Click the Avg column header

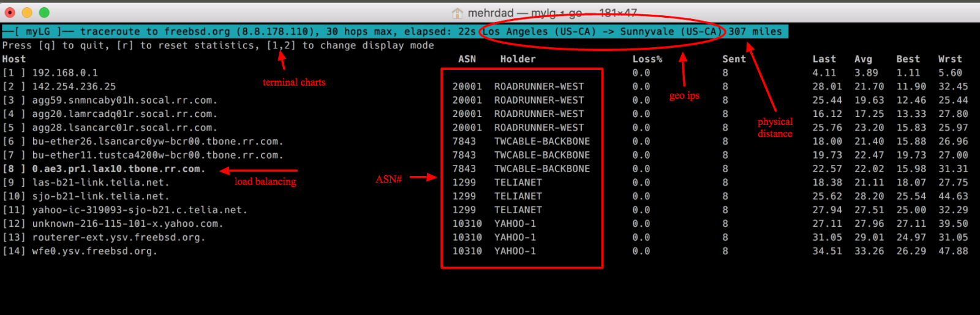click(863, 59)
